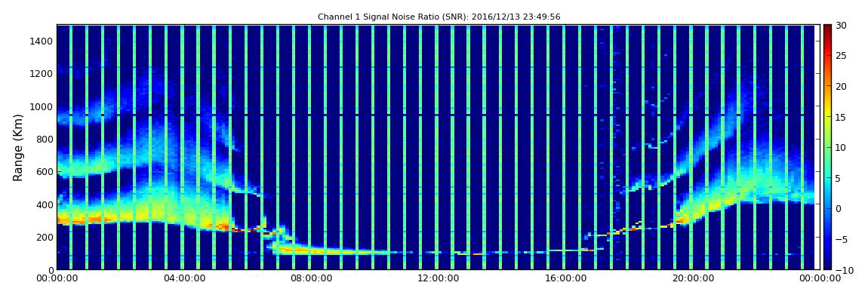Click the 1400 range tick label
This screenshot has height=307, width=868.
42,41
